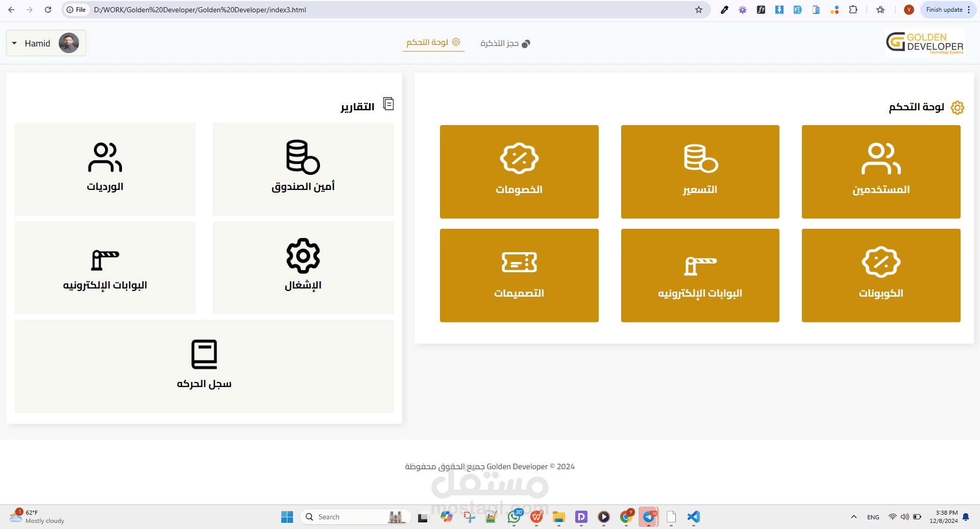Show hidden system tray icons
The height and width of the screenshot is (529, 980).
tap(853, 517)
